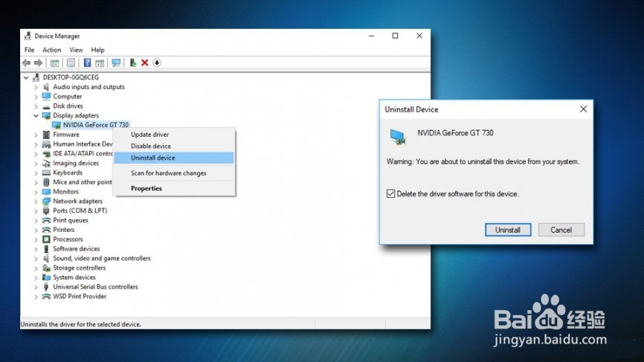The image size is (644, 362).
Task: Click the Show/Hide Console Tree icon
Action: pos(54,62)
